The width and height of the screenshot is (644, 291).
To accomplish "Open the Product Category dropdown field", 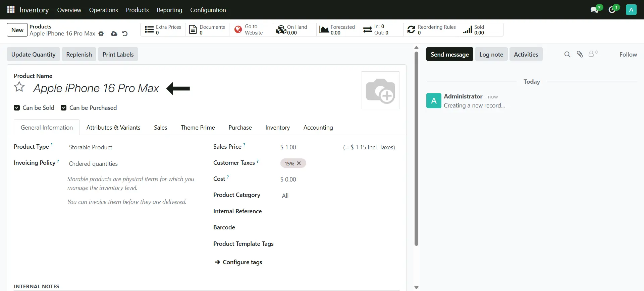I will coord(335,196).
